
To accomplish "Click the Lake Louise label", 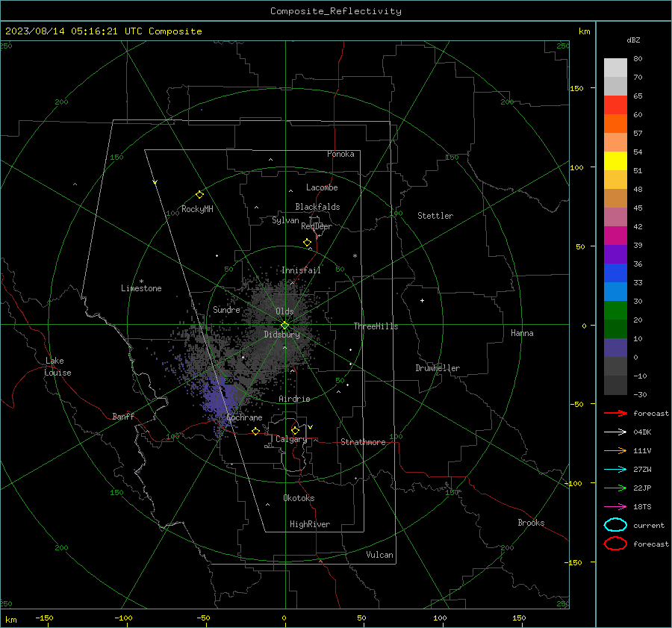I will tap(57, 367).
